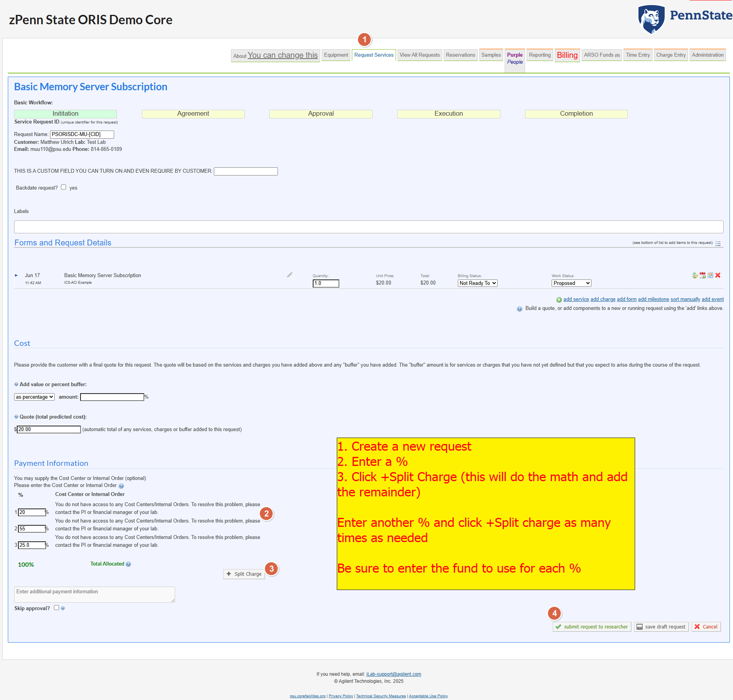The width and height of the screenshot is (733, 700).
Task: Click the red X icon on Cancel button
Action: click(x=697, y=627)
